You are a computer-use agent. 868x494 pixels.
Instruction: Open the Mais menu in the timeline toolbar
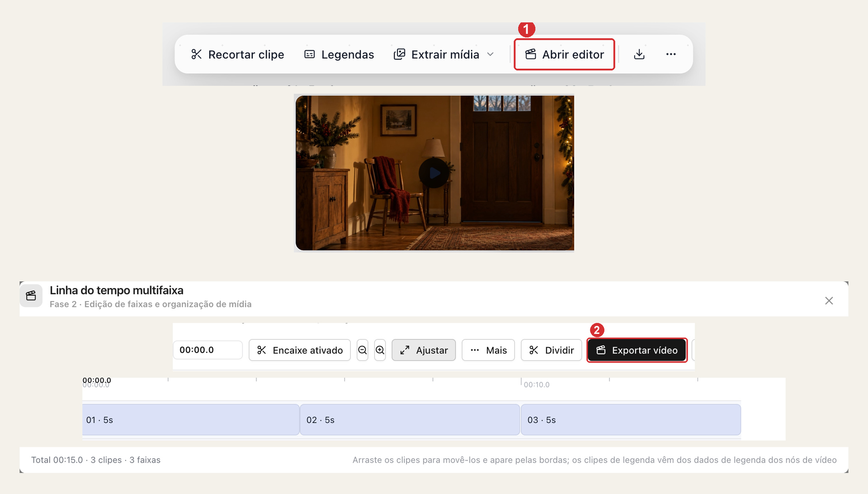[x=488, y=350]
